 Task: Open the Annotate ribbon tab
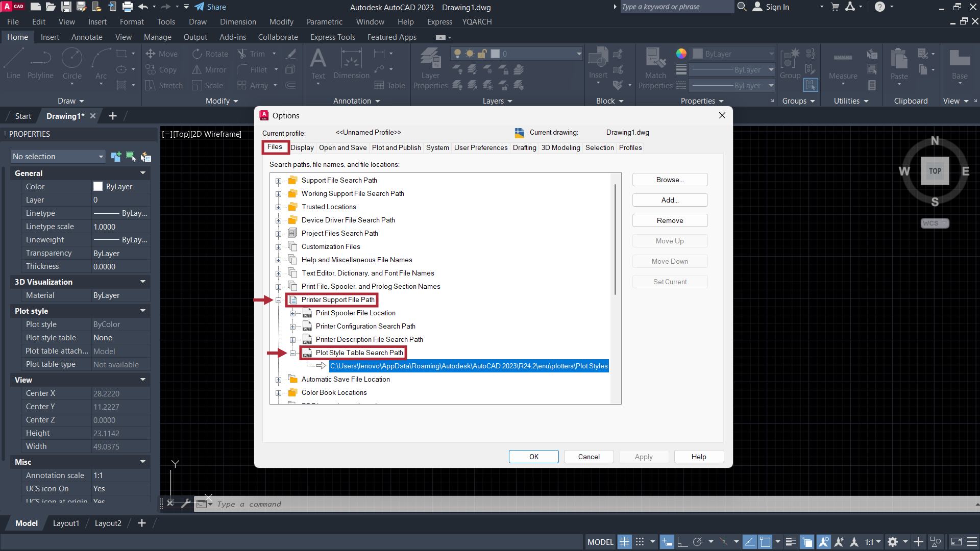coord(87,37)
